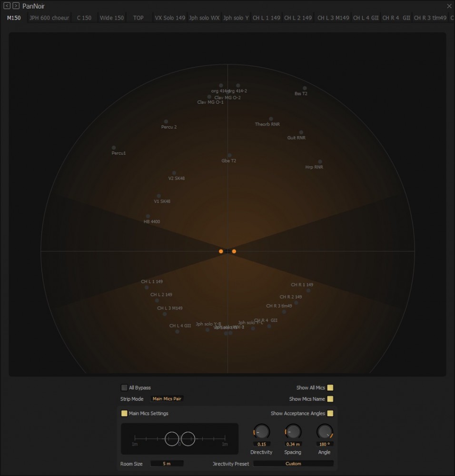Select the Gbe T2 mic marker
The height and width of the screenshot is (476, 455).
point(229,155)
